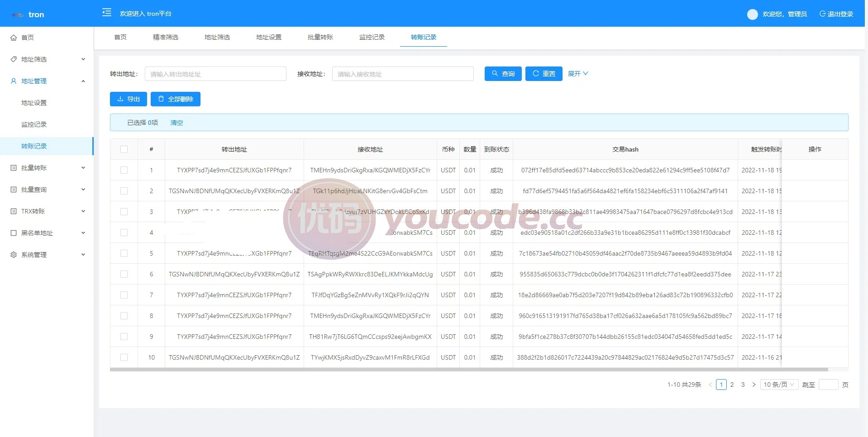Check the checkbox for row 8
This screenshot has height=437, width=868.
pos(124,316)
